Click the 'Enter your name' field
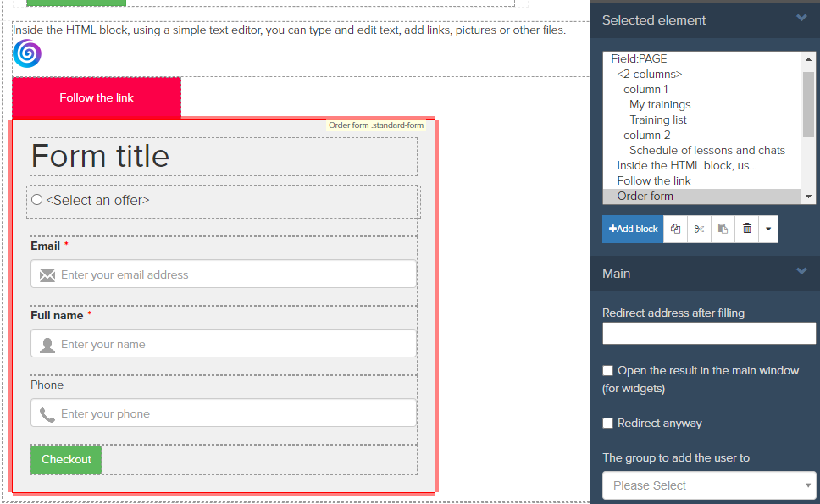 point(224,344)
